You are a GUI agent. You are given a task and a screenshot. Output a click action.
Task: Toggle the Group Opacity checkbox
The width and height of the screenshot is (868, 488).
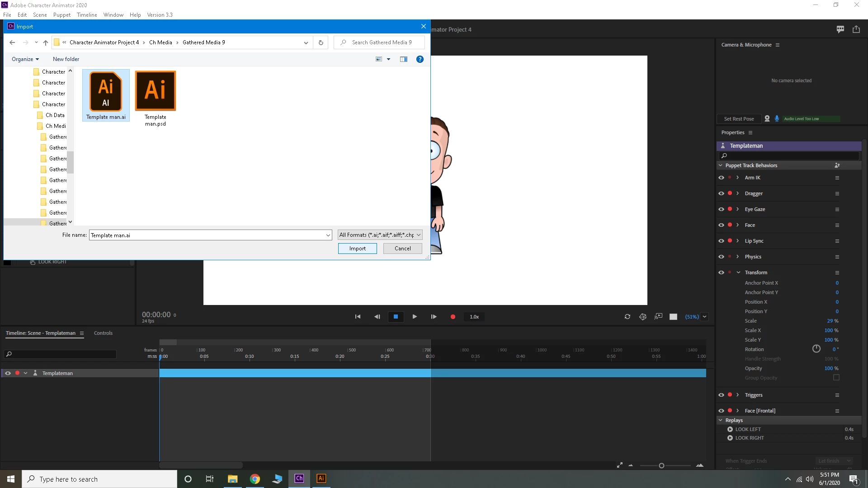pos(836,378)
